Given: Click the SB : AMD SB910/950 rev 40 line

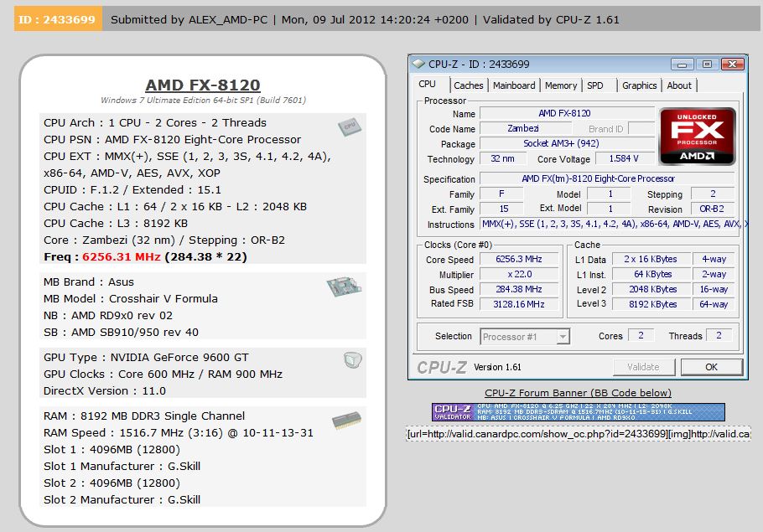Looking at the screenshot, I should pos(121,332).
